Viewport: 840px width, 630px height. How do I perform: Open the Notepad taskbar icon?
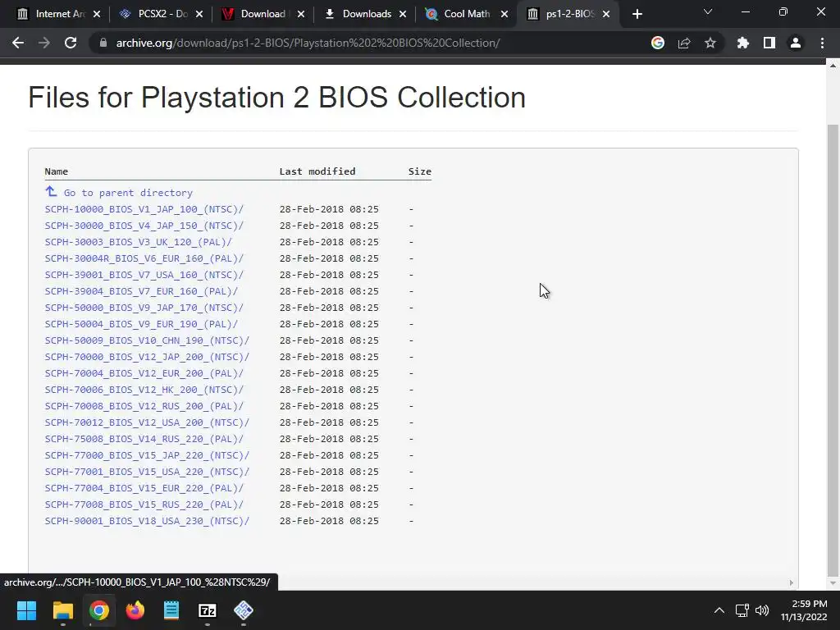pyautogui.click(x=171, y=610)
